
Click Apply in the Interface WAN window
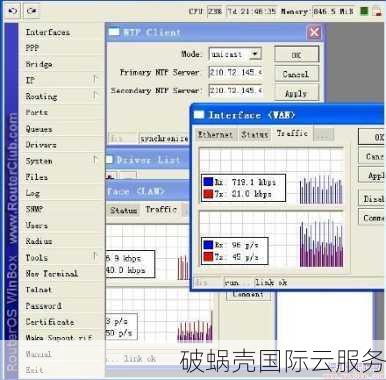pyautogui.click(x=372, y=175)
